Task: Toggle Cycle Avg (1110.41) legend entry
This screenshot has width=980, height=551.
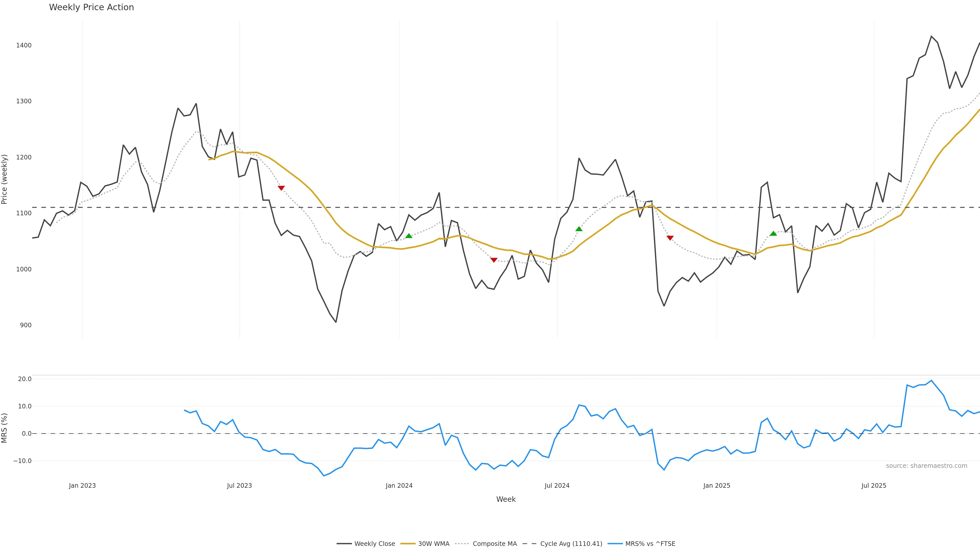Action: pos(571,544)
